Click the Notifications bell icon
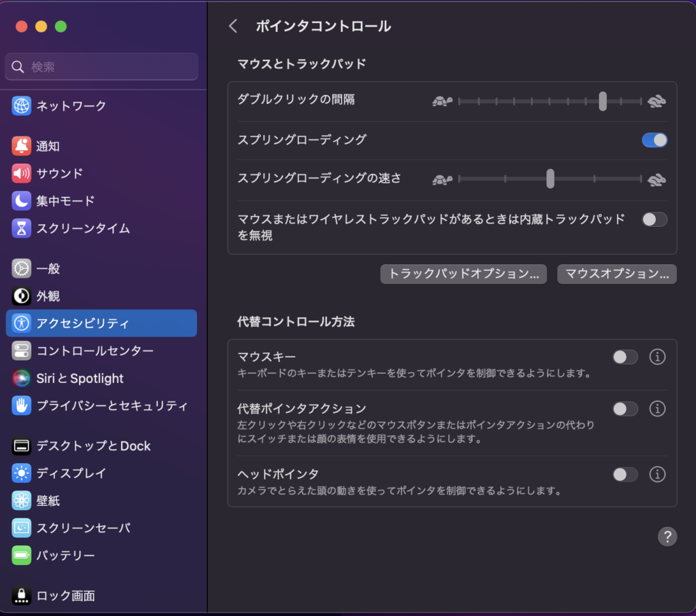The width and height of the screenshot is (696, 616). pyautogui.click(x=21, y=146)
